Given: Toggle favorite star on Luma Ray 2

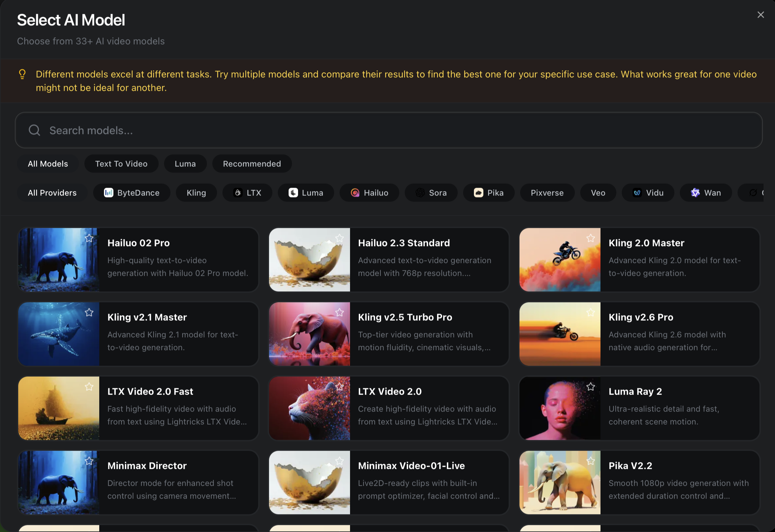Looking at the screenshot, I should [590, 387].
